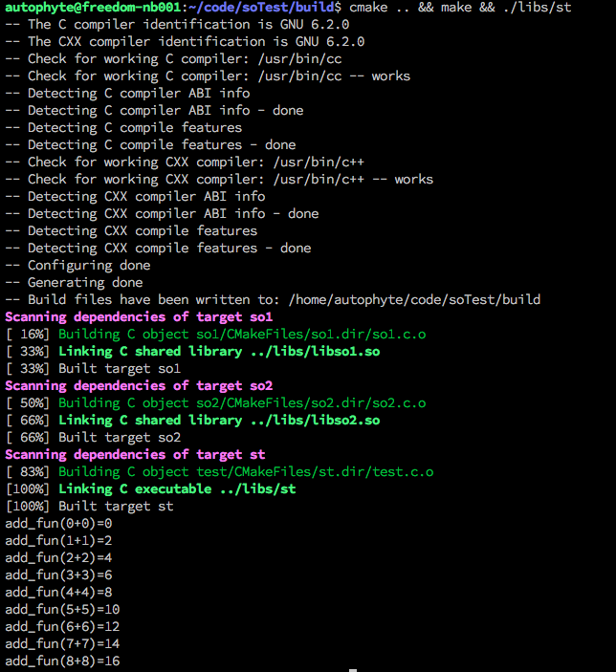Click 'Linking C executable ../libs/st' text
The height and width of the screenshot is (672, 616).
177,489
